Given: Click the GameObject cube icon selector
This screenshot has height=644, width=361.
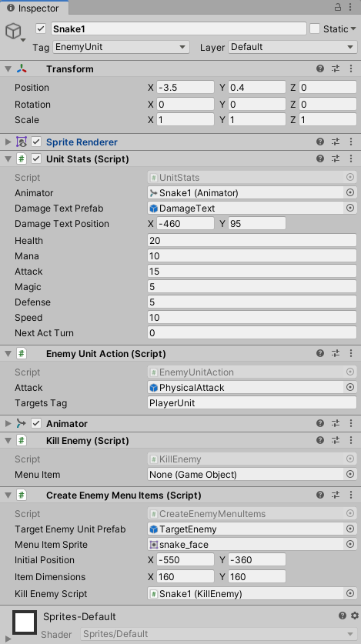Looking at the screenshot, I should click(14, 31).
